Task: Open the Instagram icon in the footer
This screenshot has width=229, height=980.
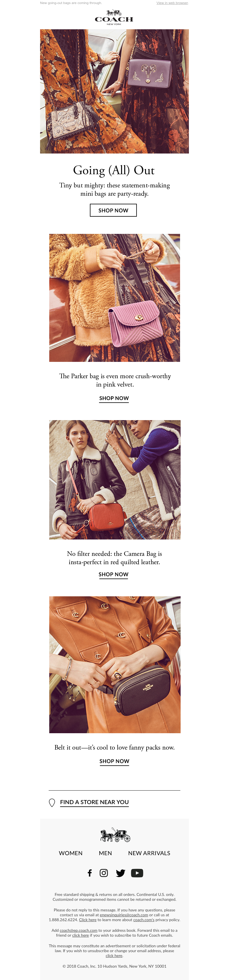Action: coord(104,873)
